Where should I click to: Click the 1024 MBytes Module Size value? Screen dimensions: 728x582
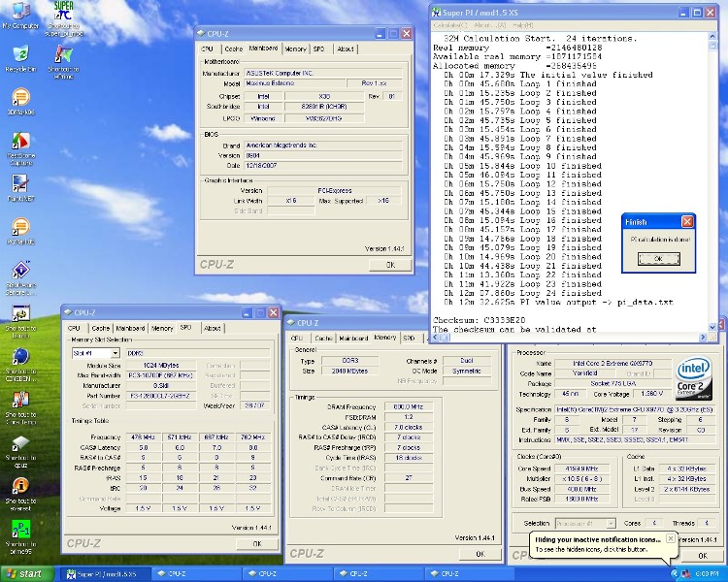tap(160, 366)
